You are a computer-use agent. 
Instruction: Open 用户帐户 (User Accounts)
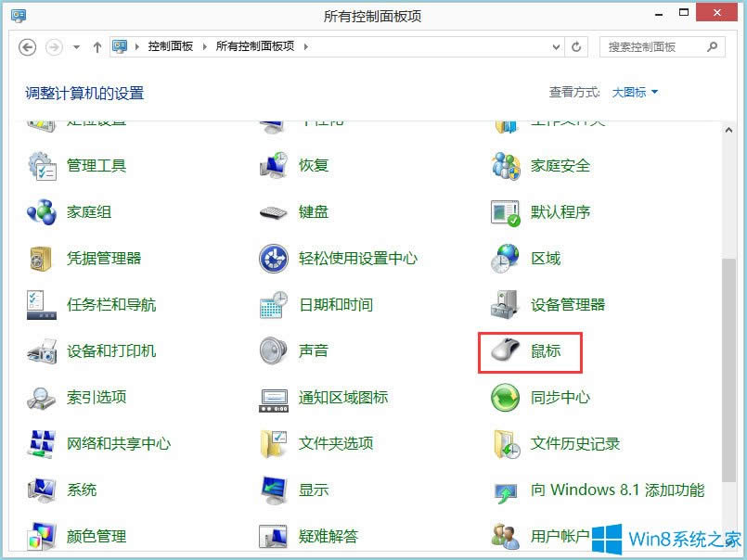[558, 537]
